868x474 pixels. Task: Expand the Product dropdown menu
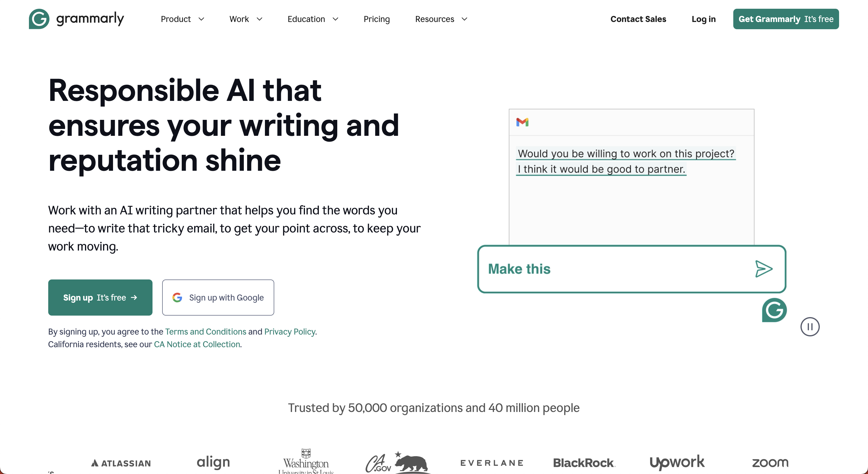[x=183, y=19]
